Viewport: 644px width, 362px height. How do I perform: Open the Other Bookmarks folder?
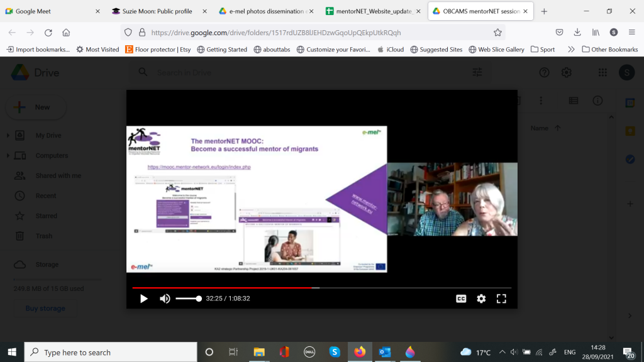pyautogui.click(x=610, y=49)
